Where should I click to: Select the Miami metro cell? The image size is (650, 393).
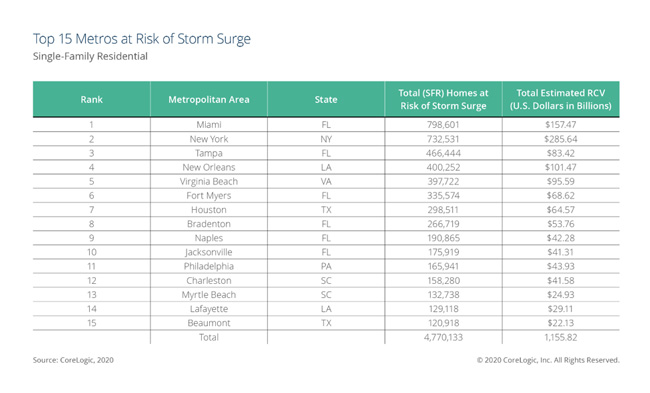[209, 125]
